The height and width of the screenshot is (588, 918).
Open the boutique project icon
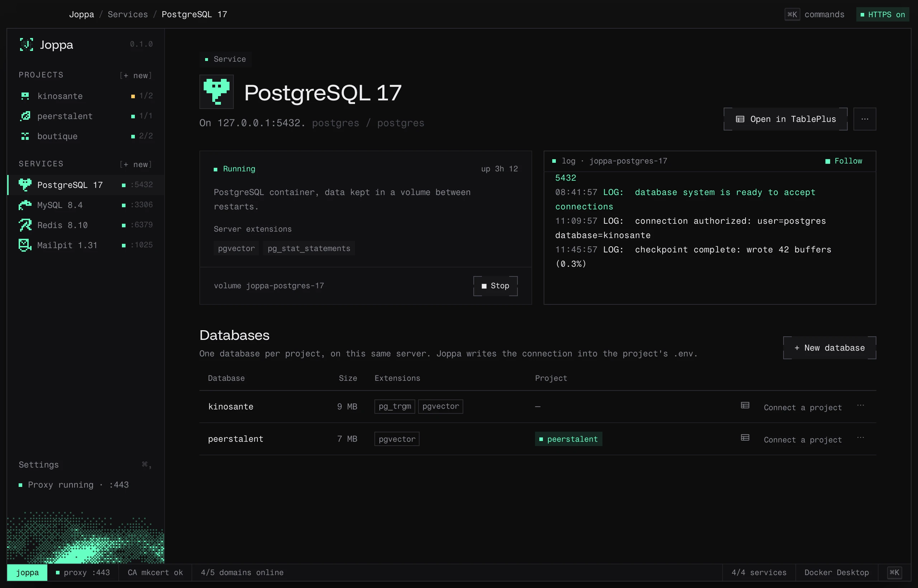point(25,136)
